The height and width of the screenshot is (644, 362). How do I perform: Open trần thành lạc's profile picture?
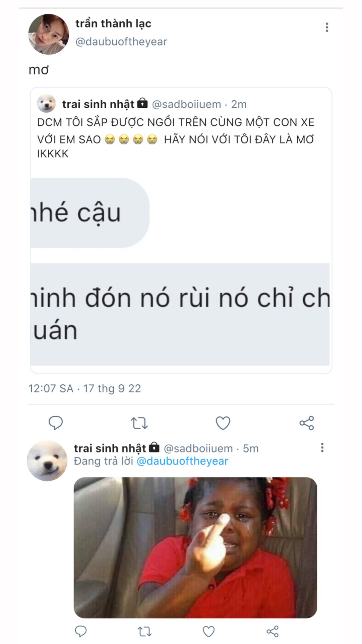(x=49, y=34)
